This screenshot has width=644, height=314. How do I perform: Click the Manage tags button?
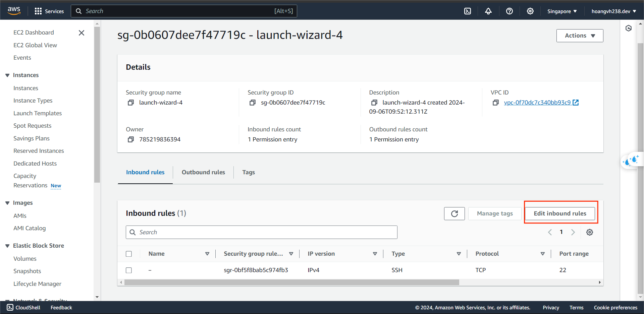click(495, 214)
